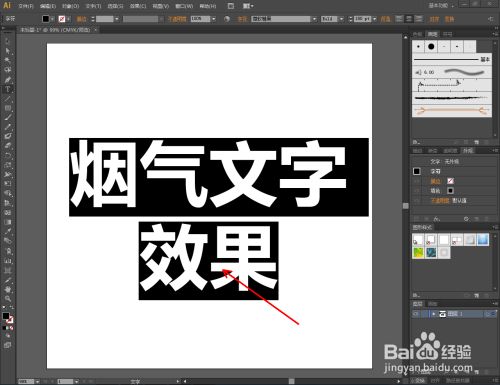500x385 pixels.
Task: Open the fill color dropdown arrow
Action: (x=52, y=19)
